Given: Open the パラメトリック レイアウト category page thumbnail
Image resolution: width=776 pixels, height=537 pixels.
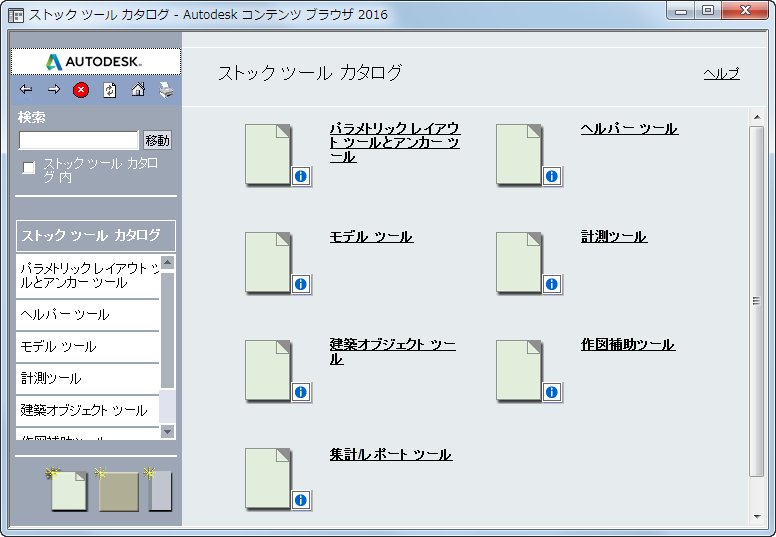Looking at the screenshot, I should click(268, 154).
